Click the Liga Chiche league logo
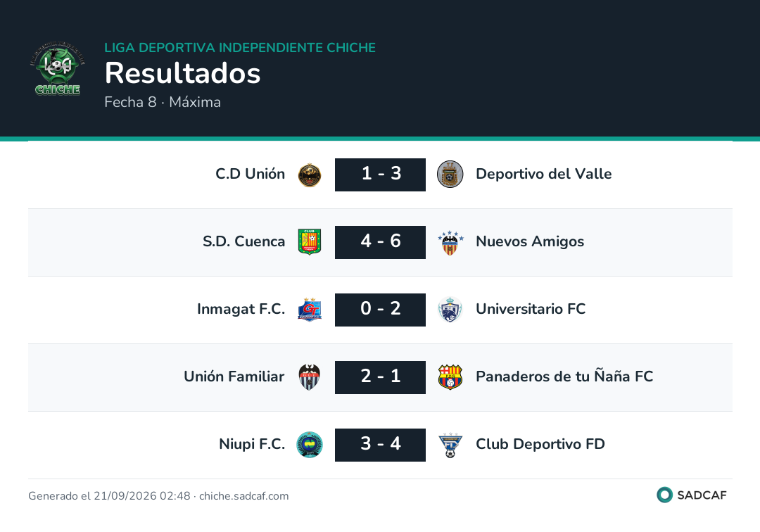 pyautogui.click(x=58, y=68)
